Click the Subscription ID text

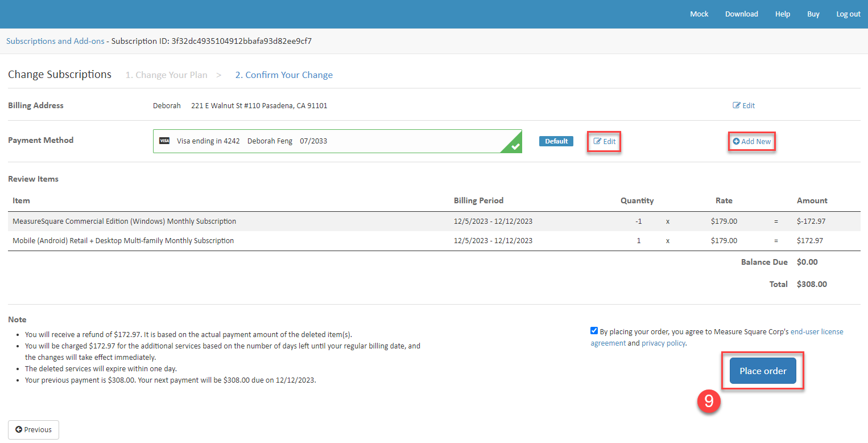pos(212,41)
